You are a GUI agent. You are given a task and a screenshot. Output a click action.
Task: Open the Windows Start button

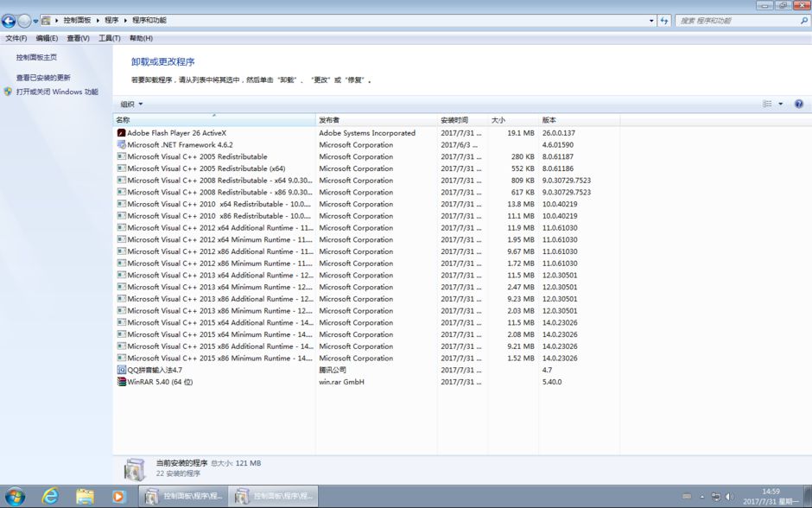(15, 497)
